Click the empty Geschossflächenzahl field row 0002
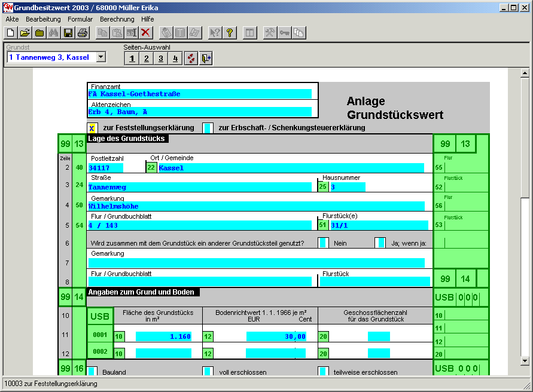This screenshot has width=533, height=392. (379, 353)
